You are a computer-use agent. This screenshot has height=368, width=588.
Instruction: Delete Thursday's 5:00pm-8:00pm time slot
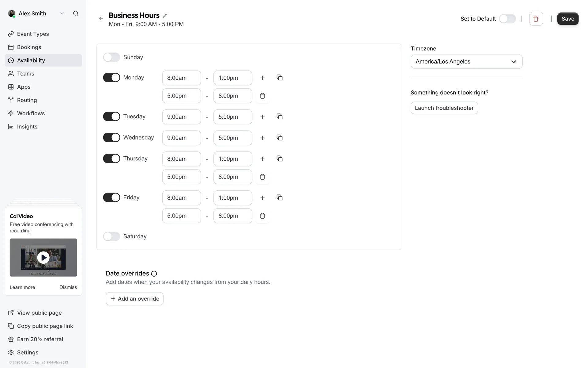(x=262, y=177)
